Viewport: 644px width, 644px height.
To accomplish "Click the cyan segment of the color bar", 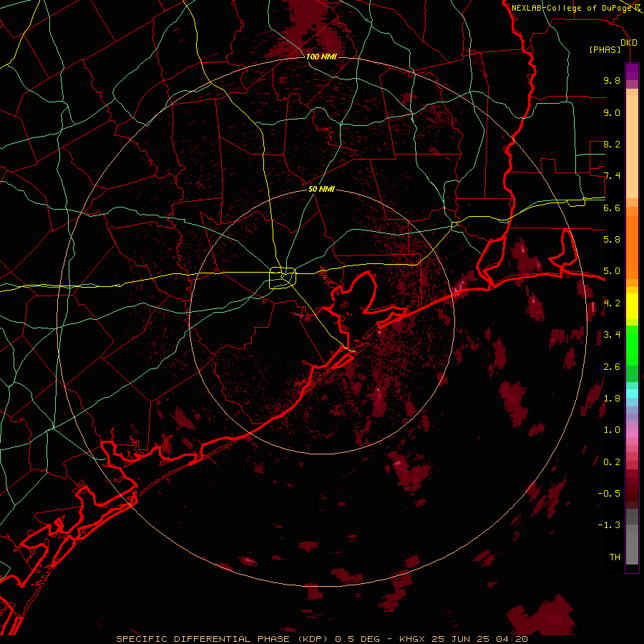I will coord(632,394).
